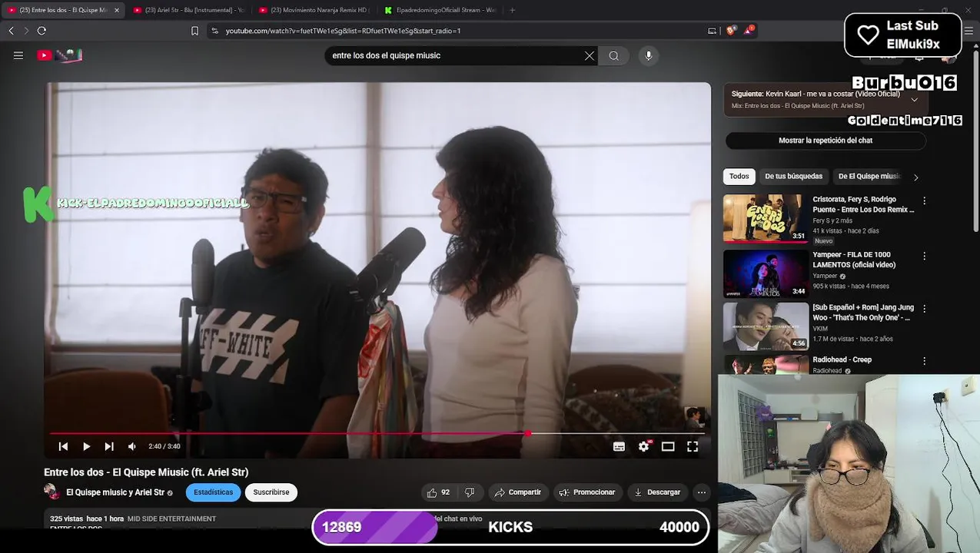980x553 pixels.
Task: Open 'Radiohead - Creep' video title
Action: click(842, 359)
